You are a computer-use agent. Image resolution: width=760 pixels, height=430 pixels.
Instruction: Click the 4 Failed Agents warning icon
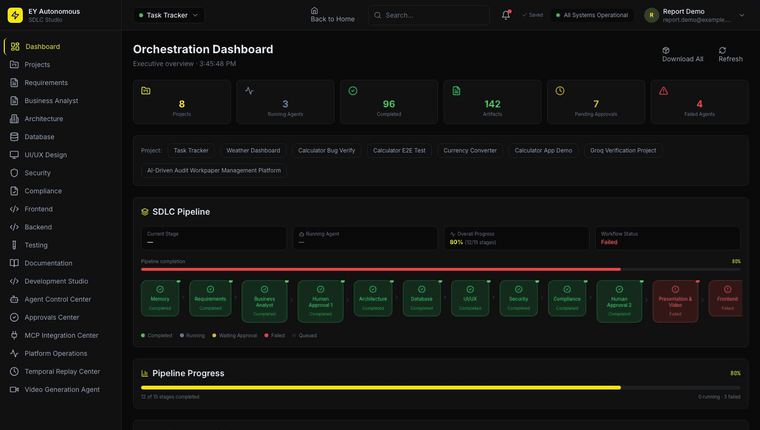(x=664, y=91)
